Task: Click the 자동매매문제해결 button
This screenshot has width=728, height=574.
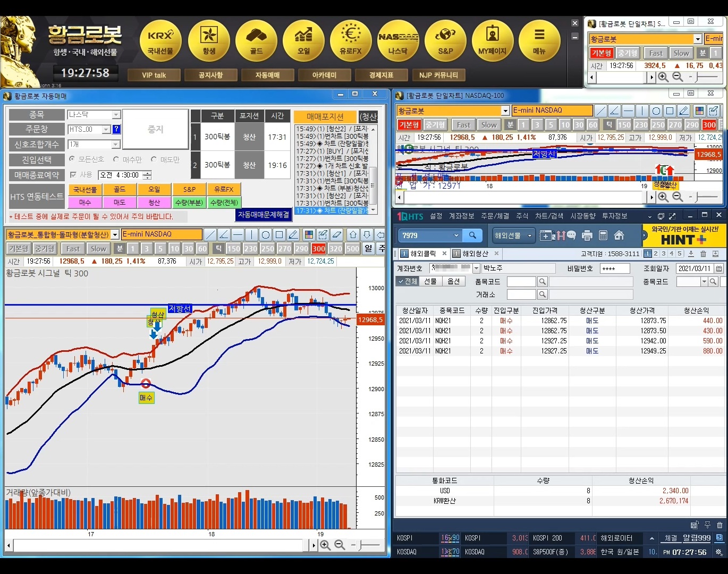Action: point(264,215)
